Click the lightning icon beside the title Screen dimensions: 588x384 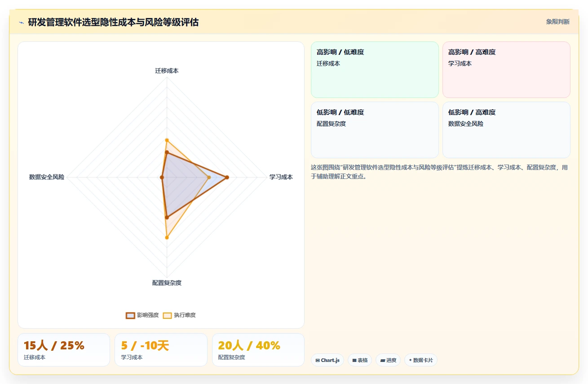click(21, 22)
